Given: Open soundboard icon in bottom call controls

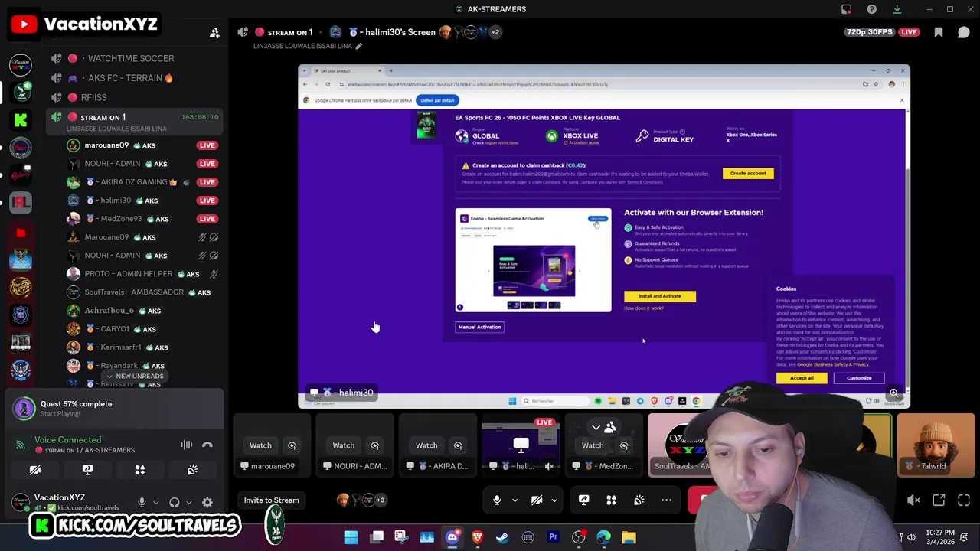Looking at the screenshot, I should tap(639, 500).
